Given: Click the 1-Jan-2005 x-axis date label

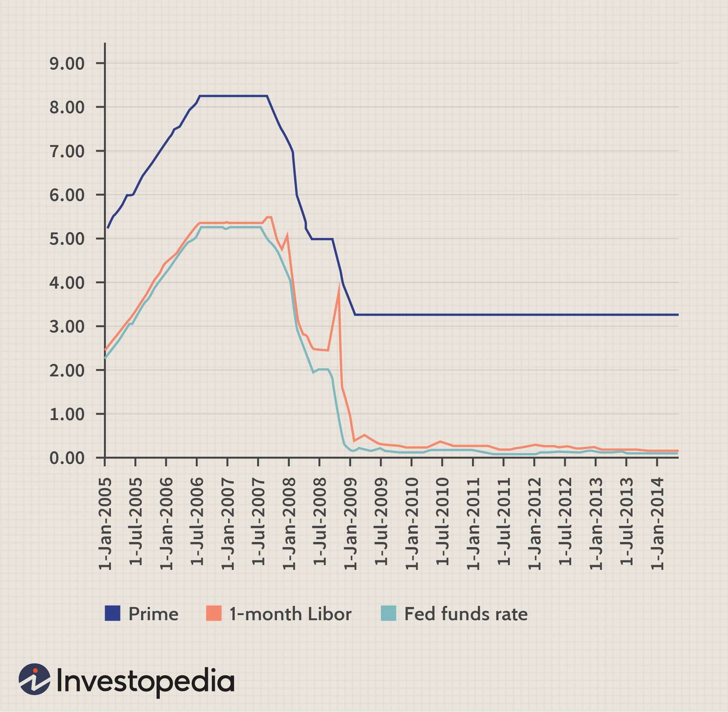Looking at the screenshot, I should point(105,524).
